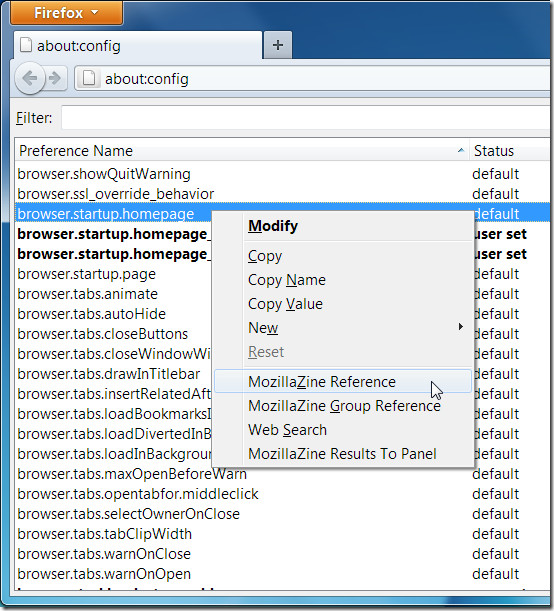Image resolution: width=554 pixels, height=611 pixels.
Task: Open the orange Firefox menu button
Action: [x=67, y=13]
